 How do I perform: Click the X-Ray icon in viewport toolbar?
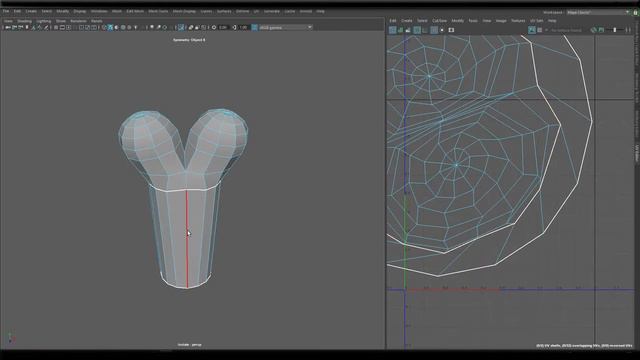191,27
